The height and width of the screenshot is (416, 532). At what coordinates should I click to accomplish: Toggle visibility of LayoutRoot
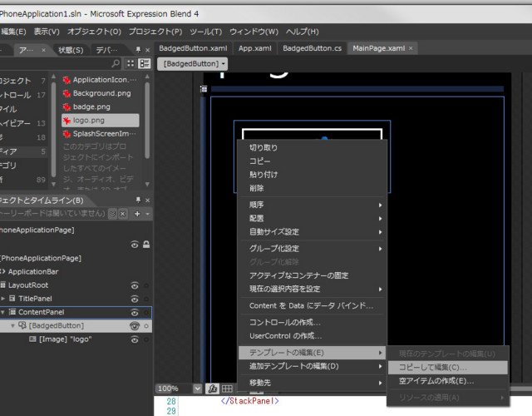click(x=135, y=285)
